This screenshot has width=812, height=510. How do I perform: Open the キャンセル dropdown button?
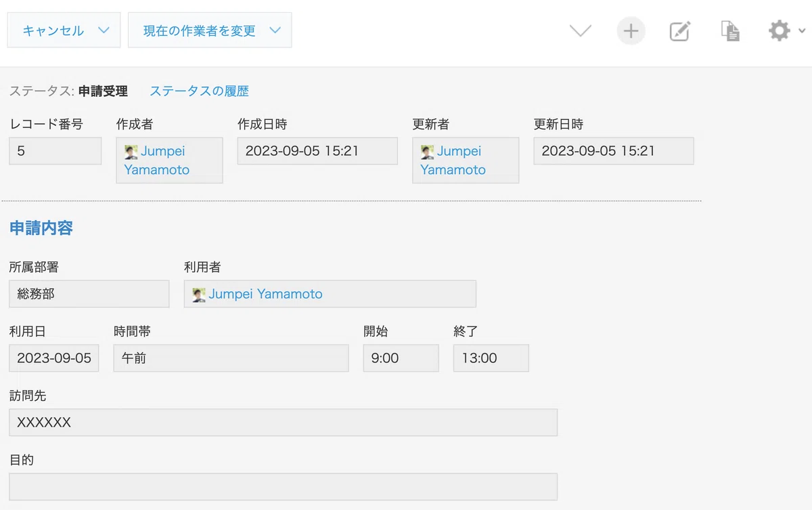tap(64, 30)
